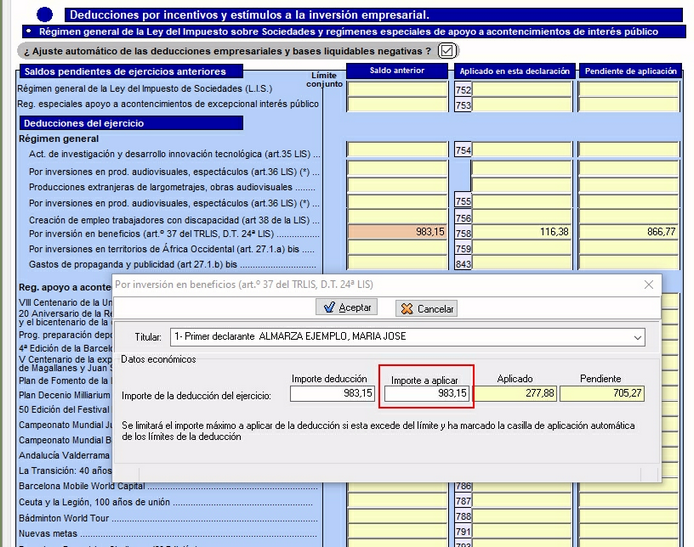This screenshot has height=547, width=694.
Task: Click the Gastos de propaganda y publicidad label
Action: click(133, 264)
